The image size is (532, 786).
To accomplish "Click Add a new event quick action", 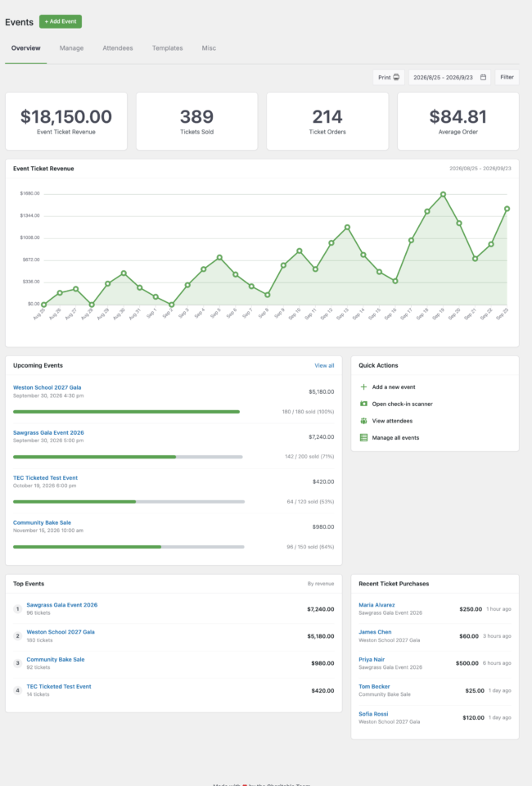I will point(393,387).
